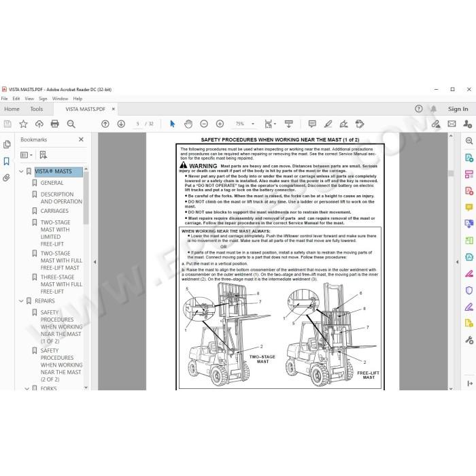
Task: Open the fit page options icon
Action: [270, 124]
